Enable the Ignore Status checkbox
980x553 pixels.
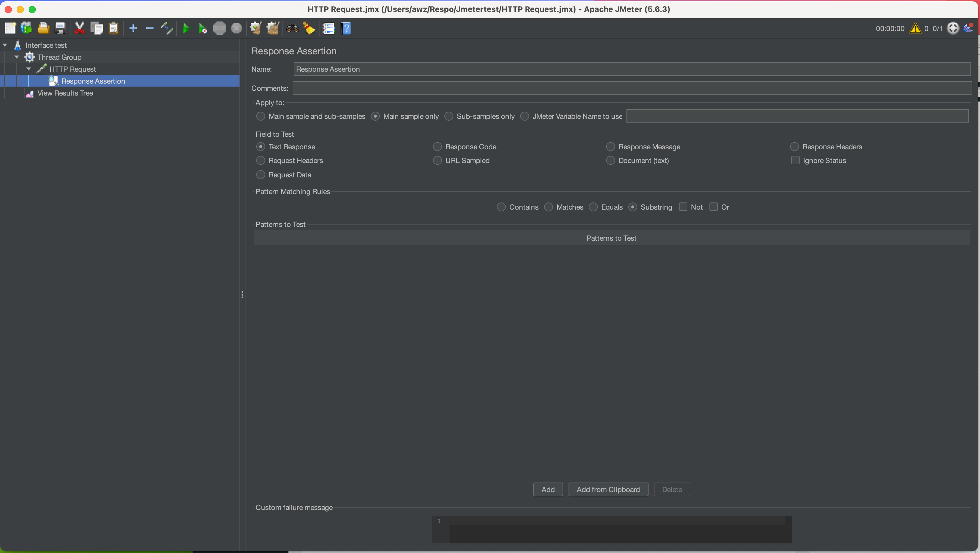point(795,160)
